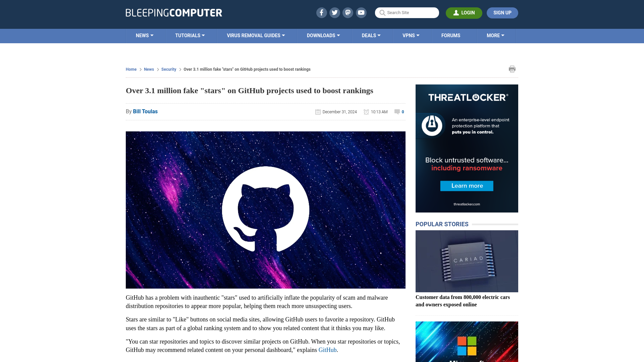
Task: Open the Facebook social icon link
Action: (321, 12)
